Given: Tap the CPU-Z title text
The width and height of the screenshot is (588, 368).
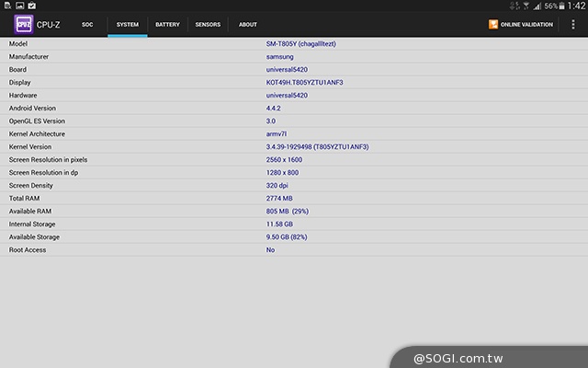Looking at the screenshot, I should click(49, 25).
